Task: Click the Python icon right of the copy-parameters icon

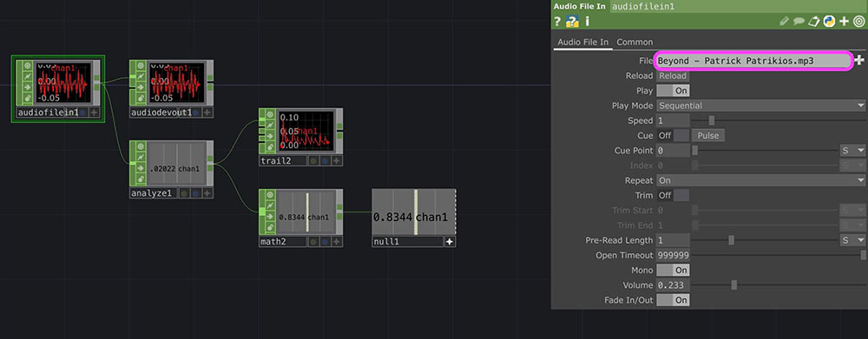Action: pyautogui.click(x=829, y=22)
